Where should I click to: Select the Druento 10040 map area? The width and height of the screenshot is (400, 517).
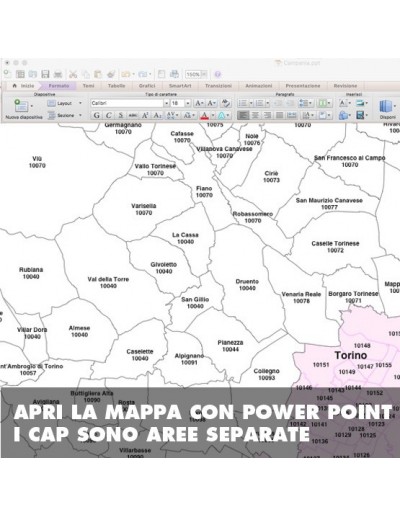point(247,285)
